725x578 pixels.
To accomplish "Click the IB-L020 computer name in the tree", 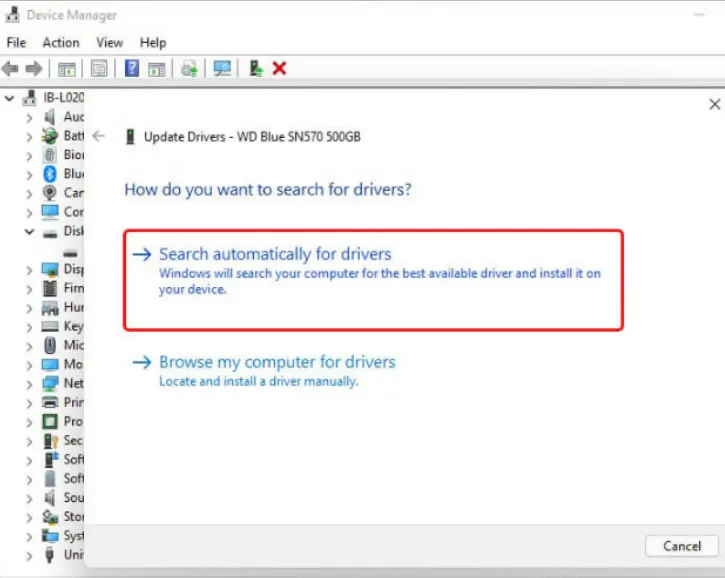I will pyautogui.click(x=63, y=98).
